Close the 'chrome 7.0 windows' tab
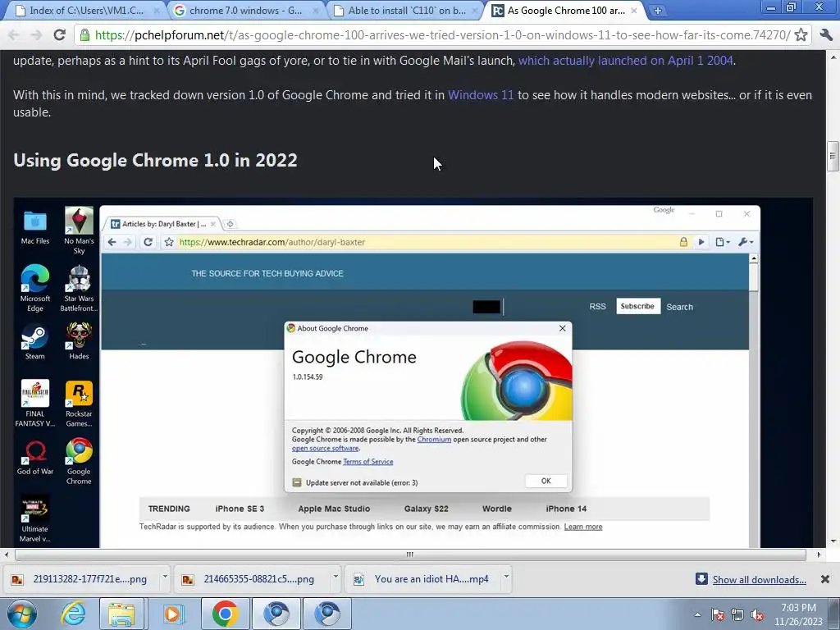Screen dimensions: 840x630 point(316,11)
